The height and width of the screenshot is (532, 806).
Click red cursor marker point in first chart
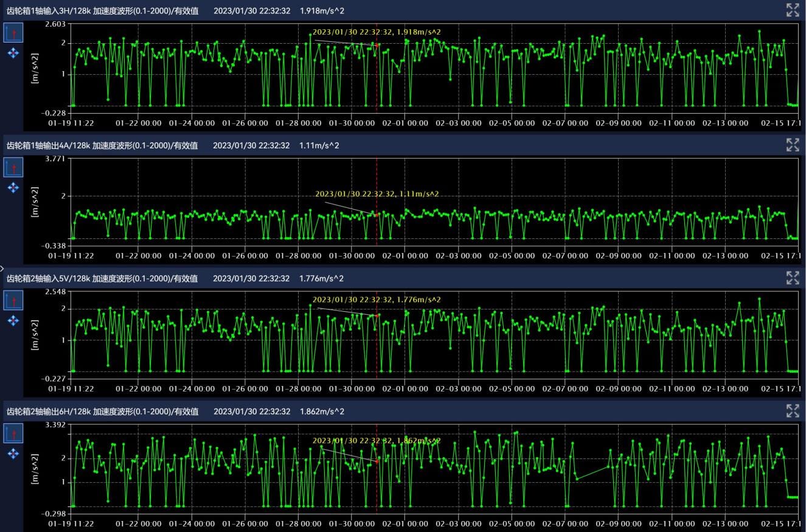[x=377, y=45]
